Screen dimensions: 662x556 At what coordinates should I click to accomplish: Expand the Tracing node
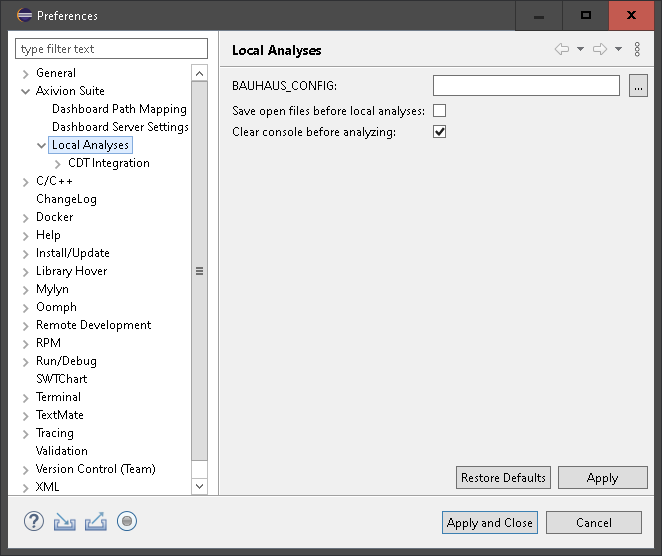26,434
